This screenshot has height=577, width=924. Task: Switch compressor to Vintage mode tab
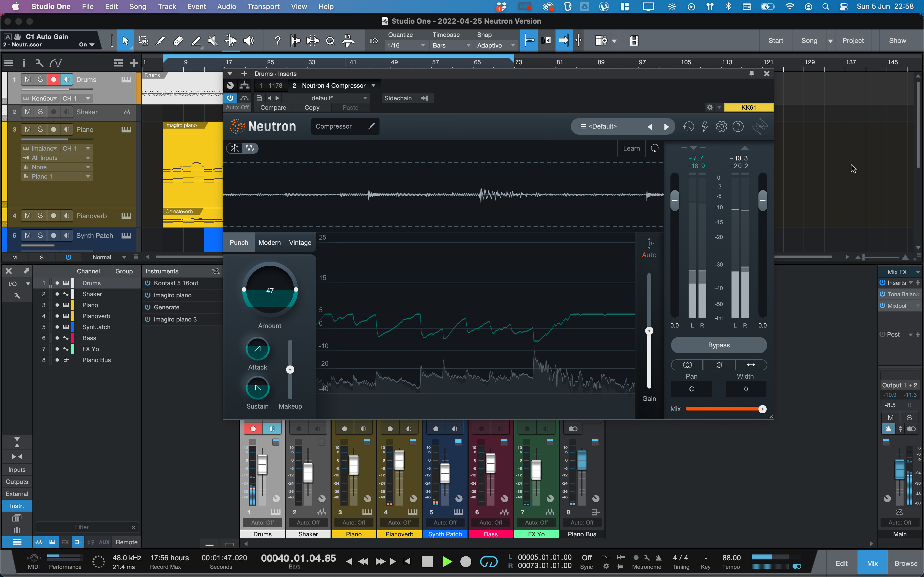[x=300, y=243]
